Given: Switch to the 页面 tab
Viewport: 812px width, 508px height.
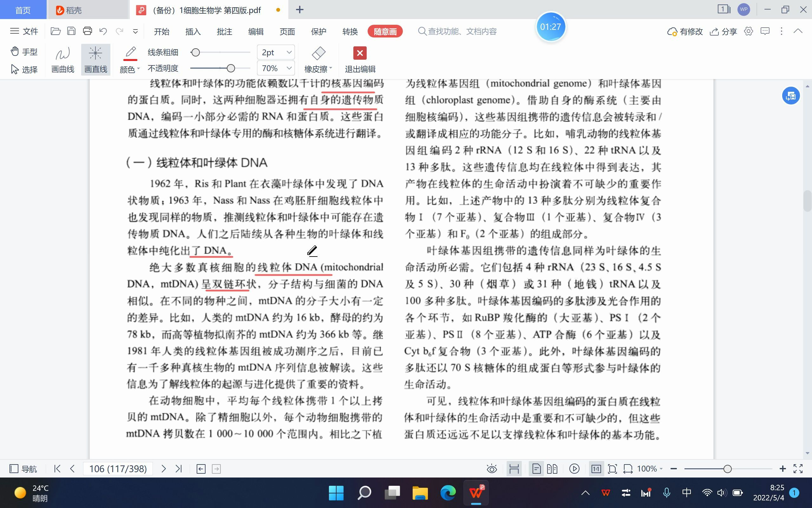Looking at the screenshot, I should (287, 31).
